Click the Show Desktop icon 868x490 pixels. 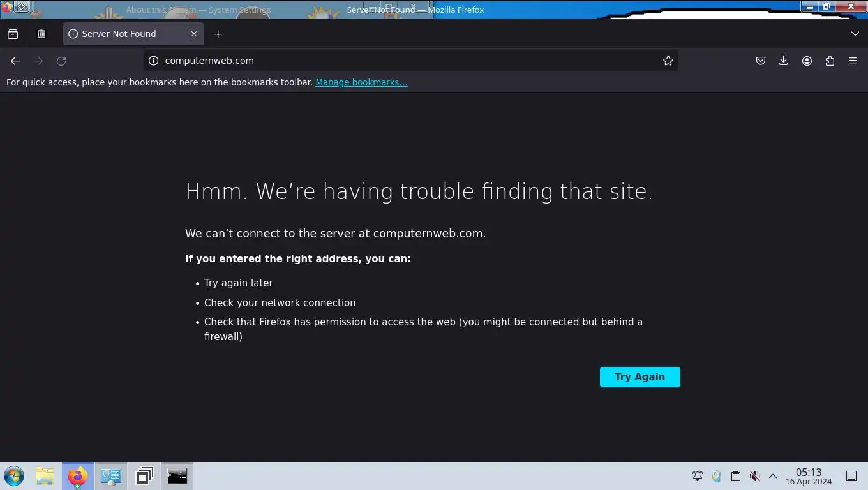click(851, 476)
